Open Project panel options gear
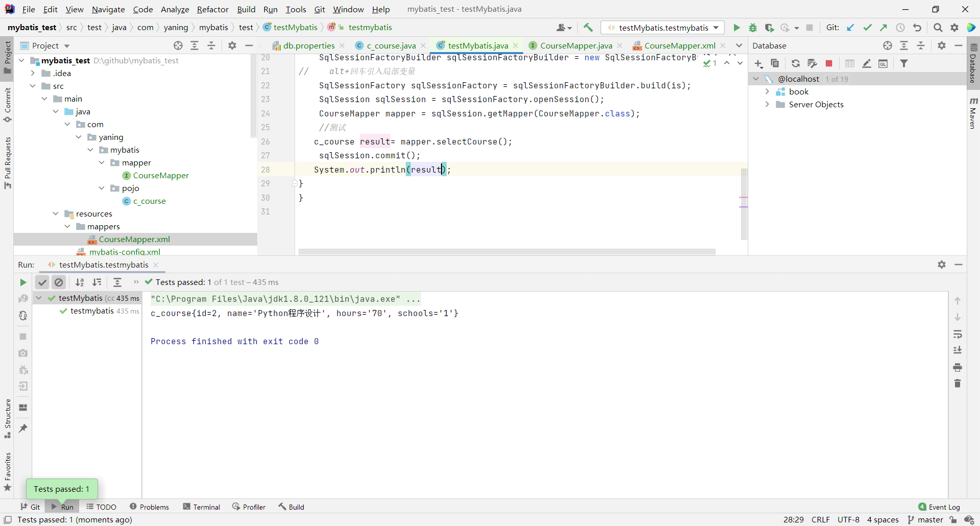The width and height of the screenshot is (980, 526). click(232, 45)
